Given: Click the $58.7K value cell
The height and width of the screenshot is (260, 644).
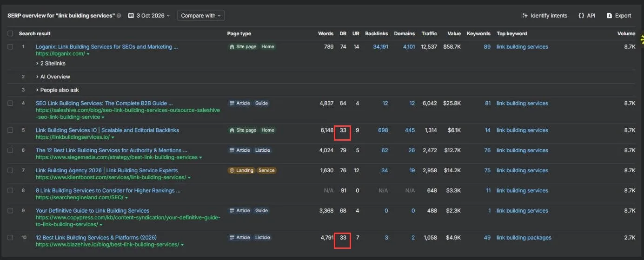Looking at the screenshot, I should point(452,47).
